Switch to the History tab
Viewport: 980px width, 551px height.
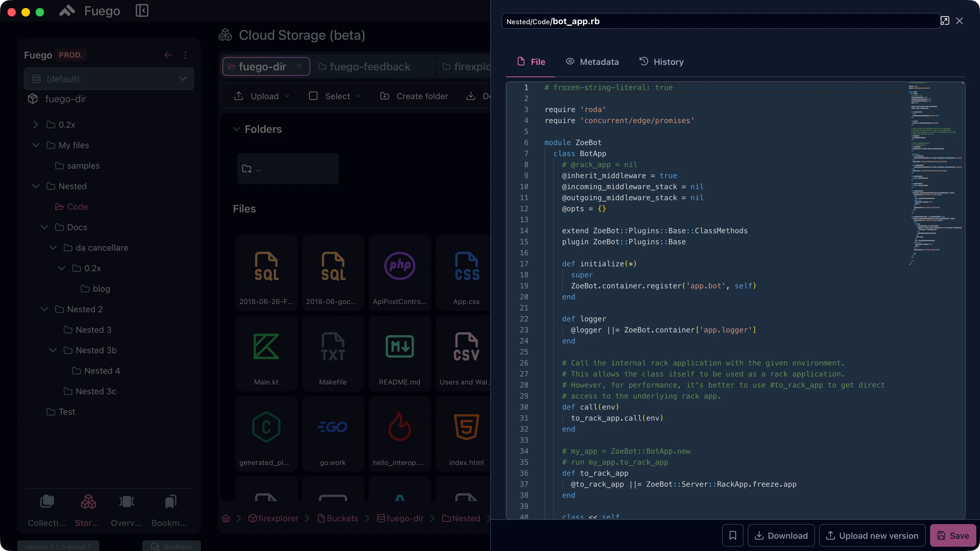(661, 62)
